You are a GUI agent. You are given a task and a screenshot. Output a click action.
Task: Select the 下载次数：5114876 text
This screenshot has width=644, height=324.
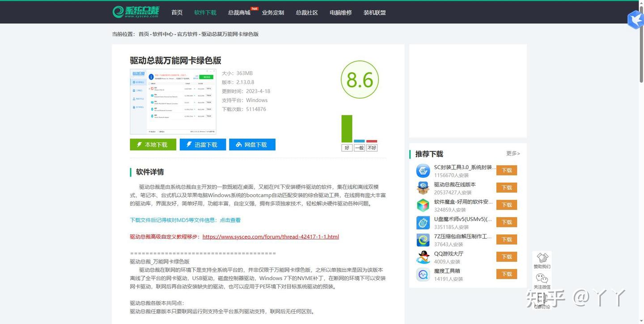[x=244, y=109]
